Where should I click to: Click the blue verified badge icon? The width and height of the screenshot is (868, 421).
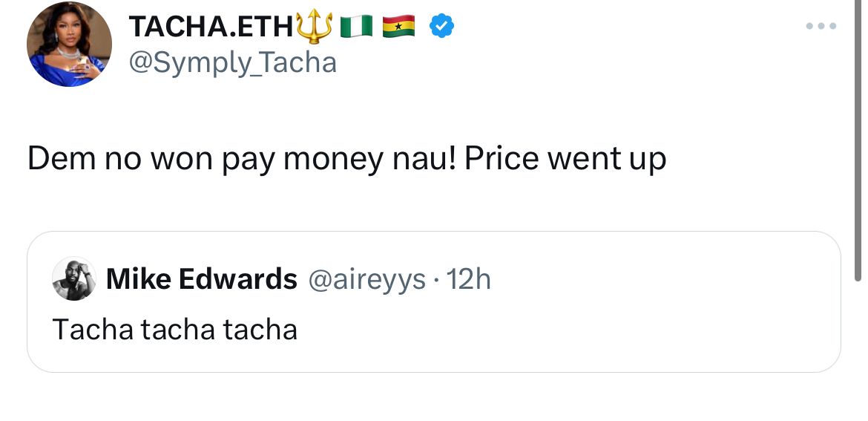pos(441,26)
